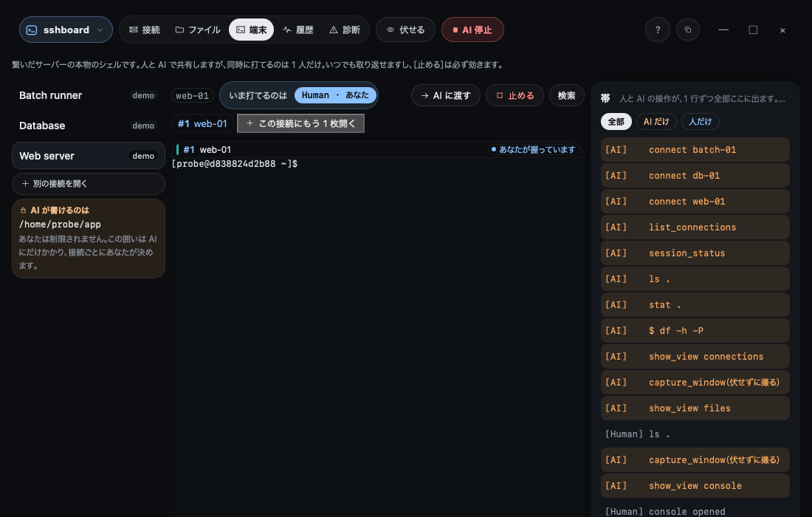Open the 診断 diagnostics tab
Viewport: 812px width, 517px height.
point(345,30)
